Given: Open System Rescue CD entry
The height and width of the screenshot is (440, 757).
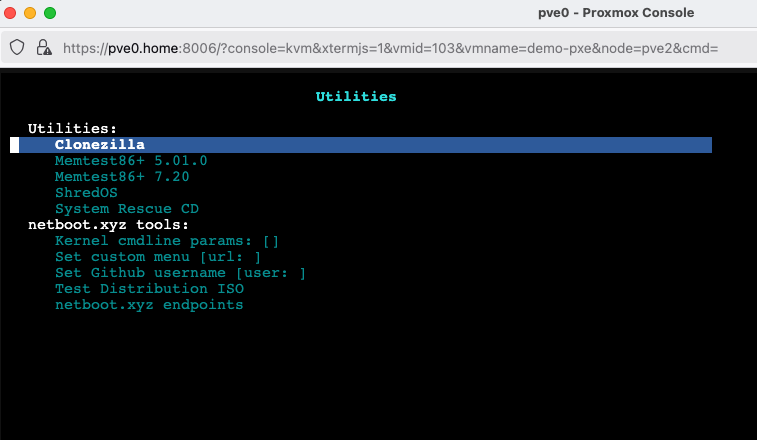Looking at the screenshot, I should tap(127, 209).
